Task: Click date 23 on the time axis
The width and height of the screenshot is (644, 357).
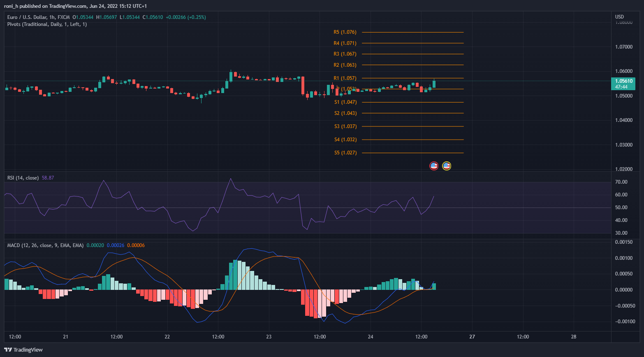Action: coord(269,337)
